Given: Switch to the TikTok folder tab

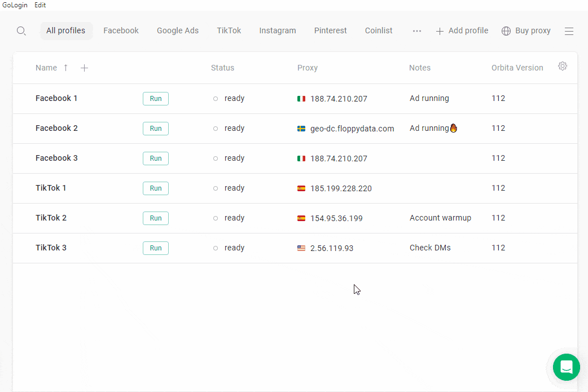Looking at the screenshot, I should point(229,30).
